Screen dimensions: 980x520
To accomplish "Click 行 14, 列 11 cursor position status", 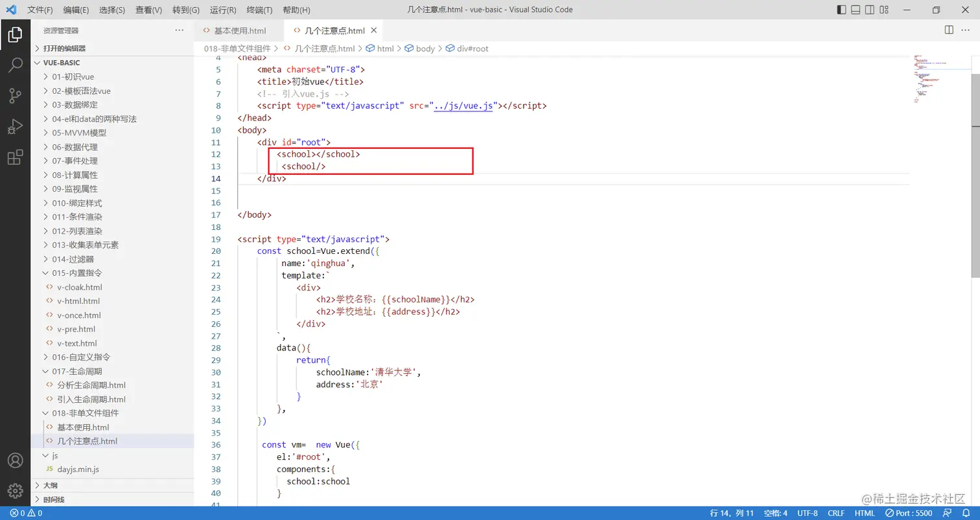I will coord(732,514).
